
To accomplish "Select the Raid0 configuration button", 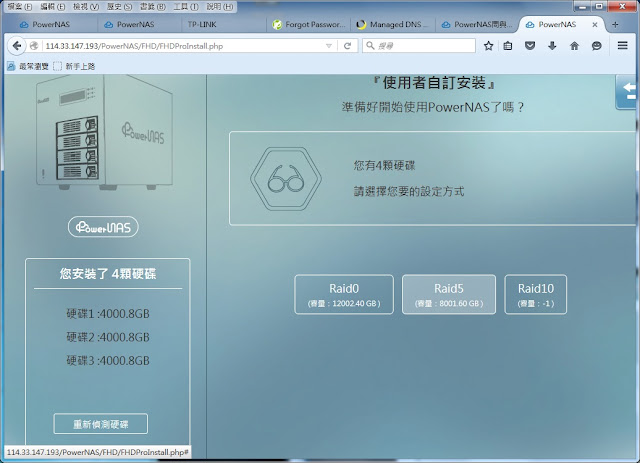I will [344, 294].
